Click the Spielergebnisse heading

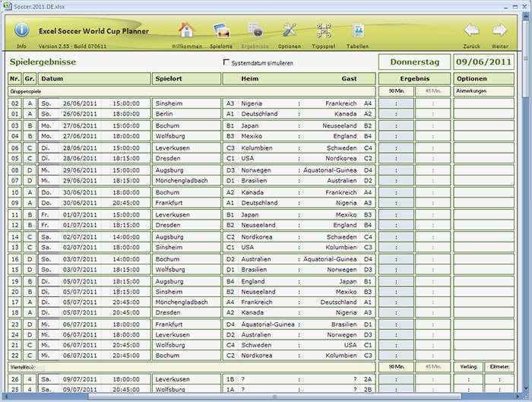[43, 62]
